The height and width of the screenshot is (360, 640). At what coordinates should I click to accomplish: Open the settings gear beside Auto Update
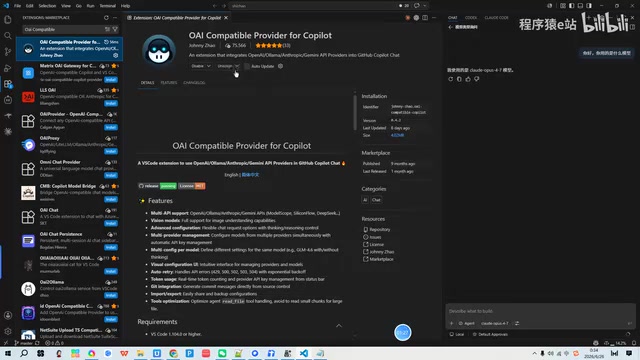pyautogui.click(x=280, y=66)
